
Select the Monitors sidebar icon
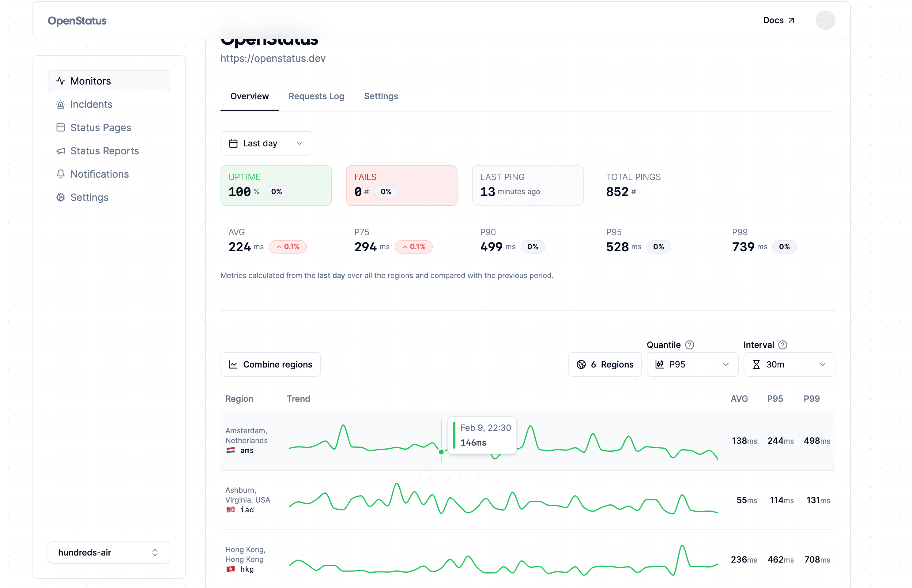pos(61,81)
